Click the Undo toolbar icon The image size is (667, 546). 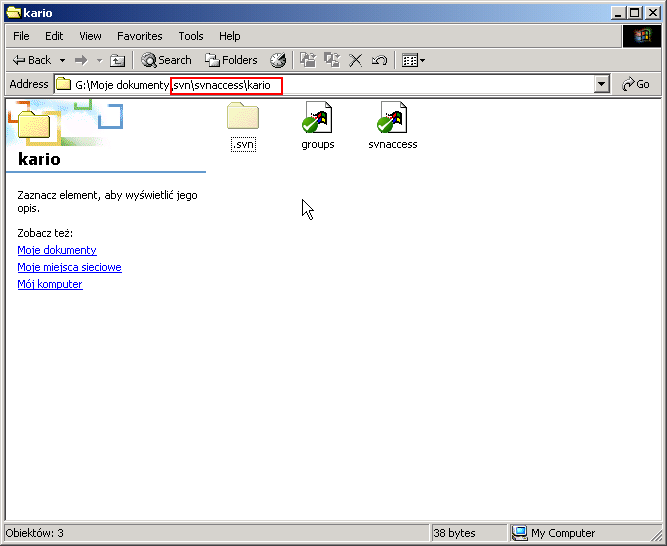(379, 60)
